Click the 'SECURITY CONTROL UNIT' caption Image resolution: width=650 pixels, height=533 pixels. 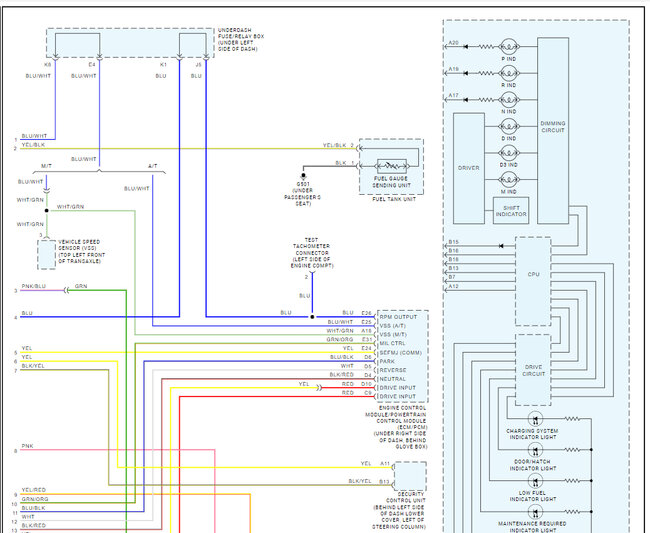coord(405,497)
